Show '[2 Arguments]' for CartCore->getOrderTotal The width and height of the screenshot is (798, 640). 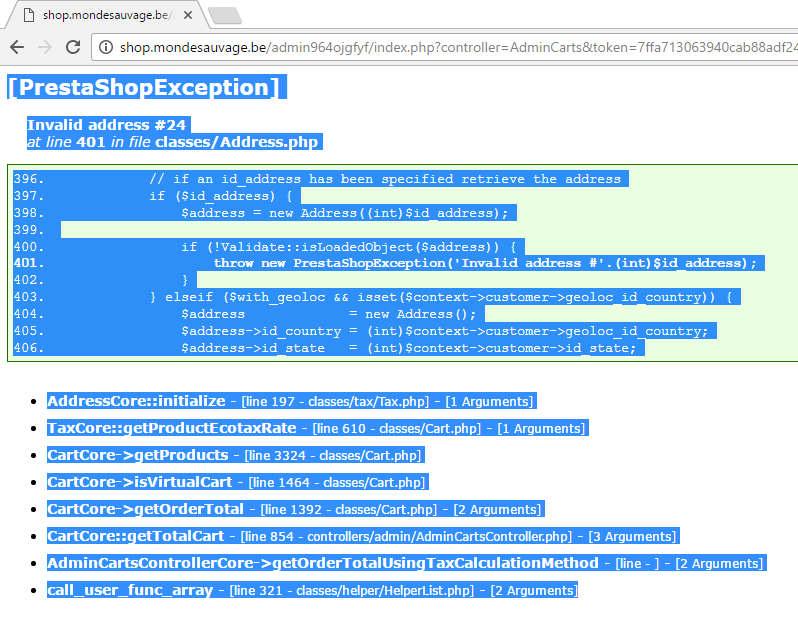(497, 509)
